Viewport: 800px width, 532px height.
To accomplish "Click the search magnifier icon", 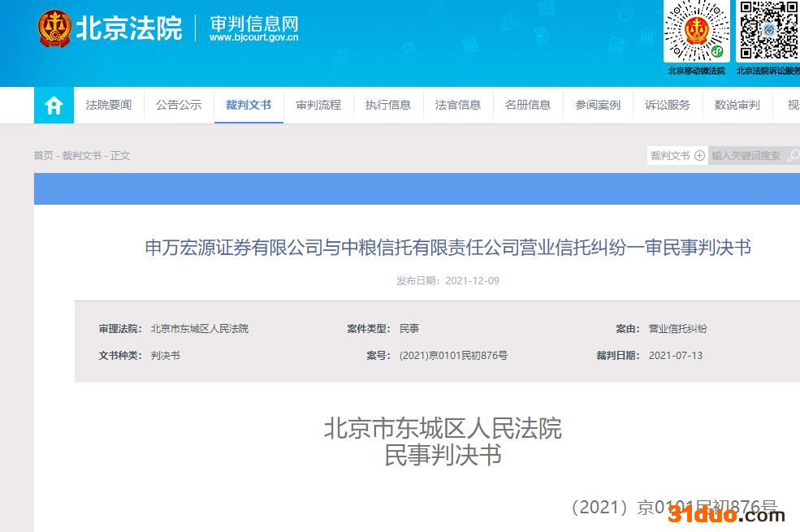I will point(793,155).
